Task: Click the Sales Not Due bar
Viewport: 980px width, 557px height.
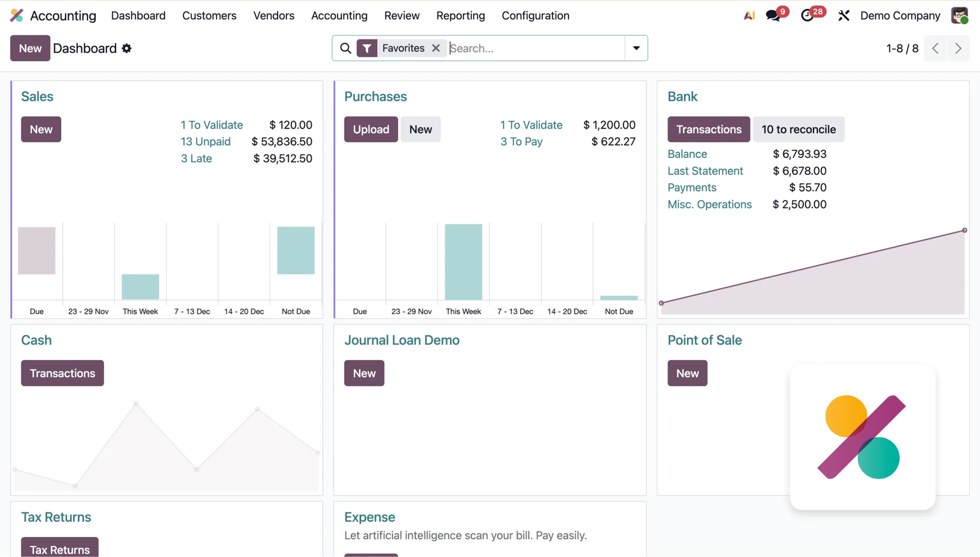Action: [x=296, y=250]
